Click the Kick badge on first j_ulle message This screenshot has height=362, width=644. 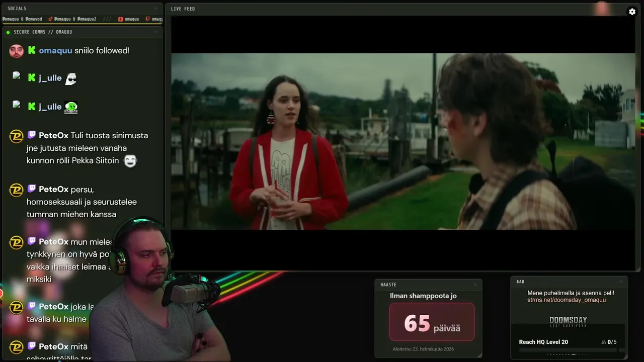[32, 78]
